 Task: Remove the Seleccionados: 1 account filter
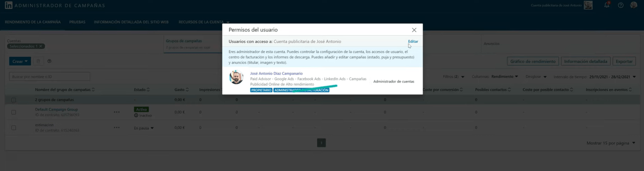coord(41,46)
